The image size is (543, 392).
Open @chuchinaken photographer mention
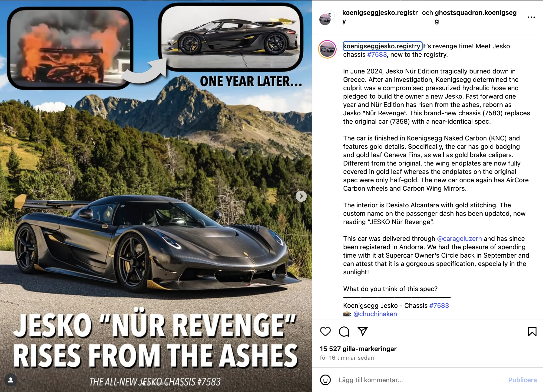pos(375,314)
